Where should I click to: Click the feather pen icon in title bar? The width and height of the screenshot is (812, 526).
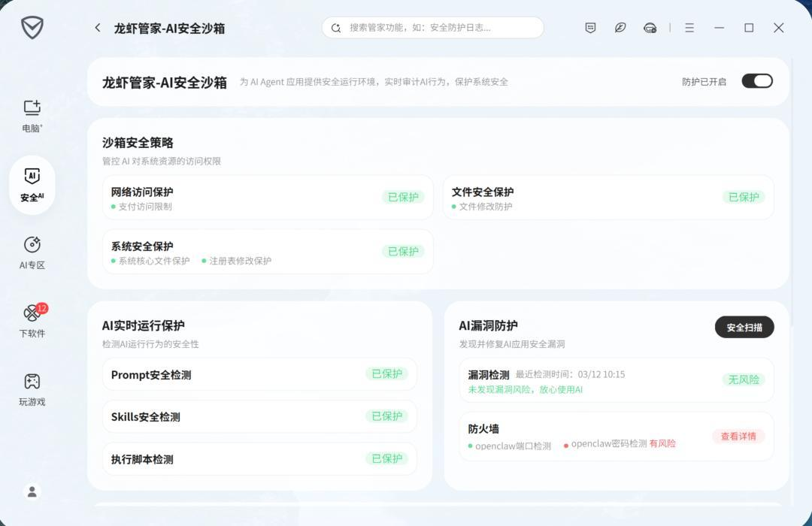tap(620, 27)
